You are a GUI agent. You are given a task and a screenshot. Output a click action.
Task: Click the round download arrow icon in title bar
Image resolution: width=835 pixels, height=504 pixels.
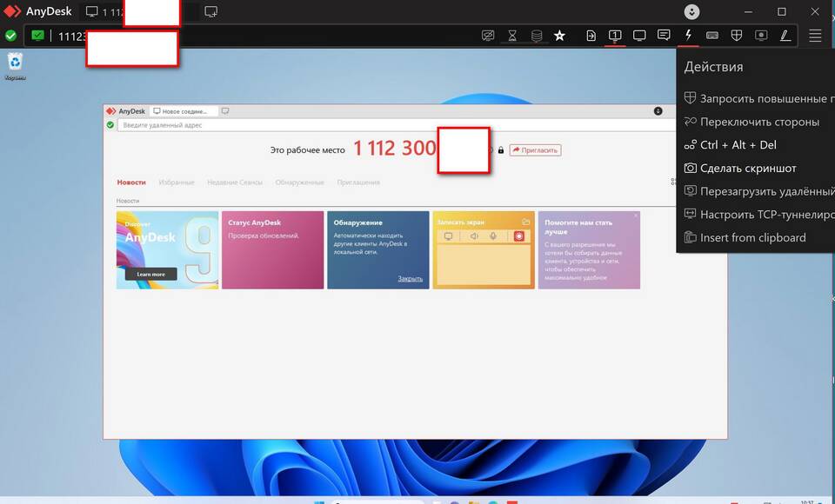[x=691, y=11]
